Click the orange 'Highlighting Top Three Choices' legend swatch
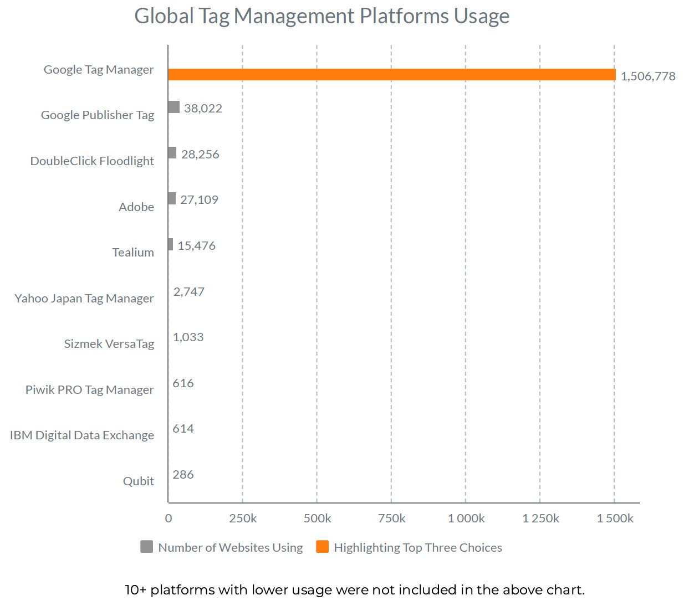 point(322,547)
